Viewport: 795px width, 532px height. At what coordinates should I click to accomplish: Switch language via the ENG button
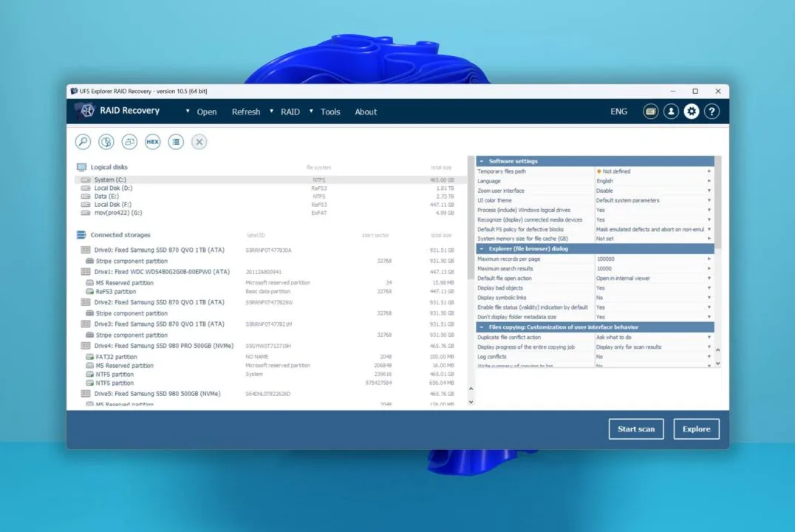(618, 112)
